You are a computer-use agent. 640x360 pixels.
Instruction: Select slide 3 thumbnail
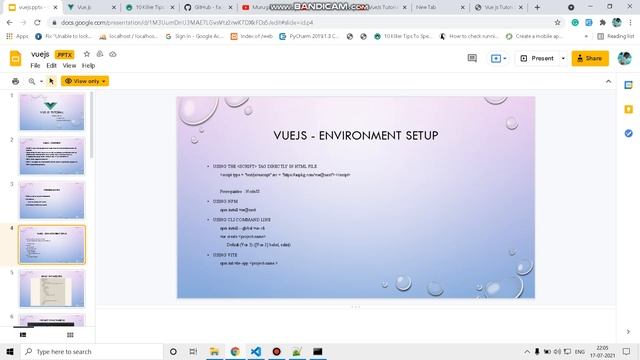pos(52,200)
